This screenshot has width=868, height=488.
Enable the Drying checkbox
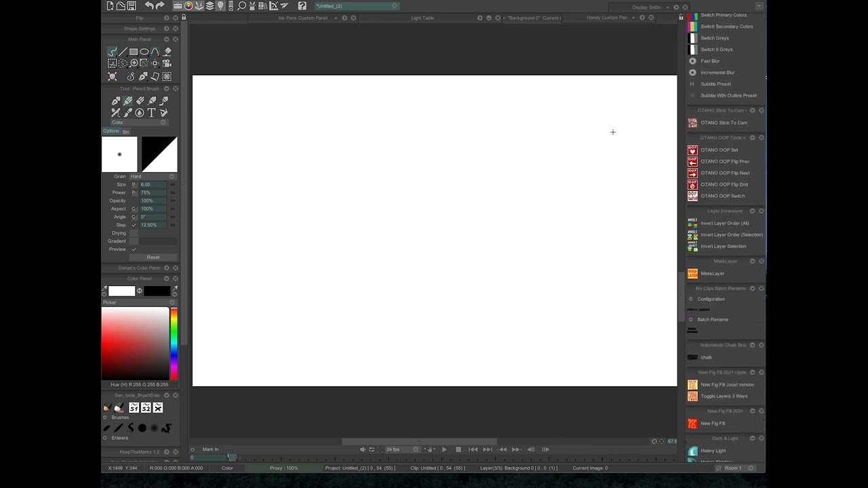point(134,233)
